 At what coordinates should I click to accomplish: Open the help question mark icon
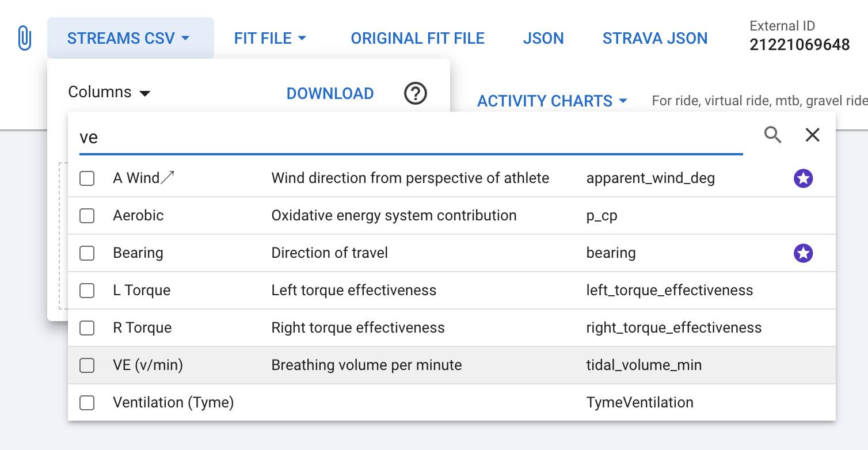pyautogui.click(x=415, y=93)
